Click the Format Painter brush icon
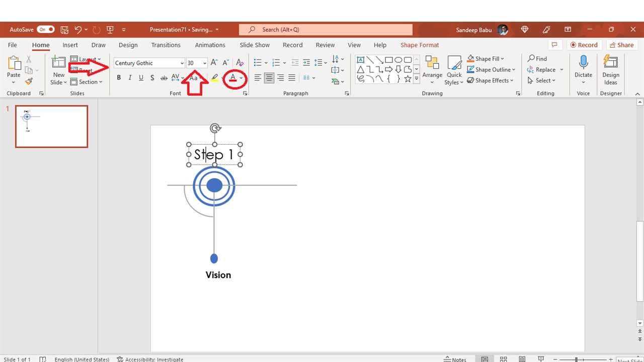 pyautogui.click(x=29, y=81)
